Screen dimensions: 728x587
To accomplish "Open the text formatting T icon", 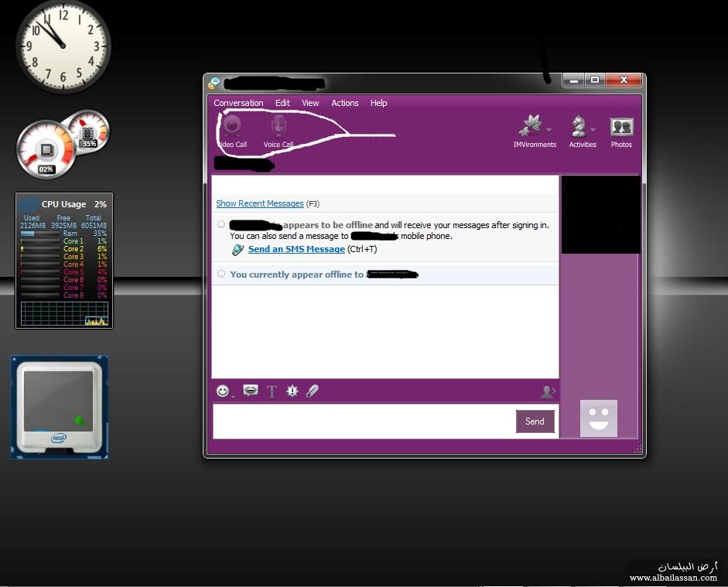I will (272, 391).
